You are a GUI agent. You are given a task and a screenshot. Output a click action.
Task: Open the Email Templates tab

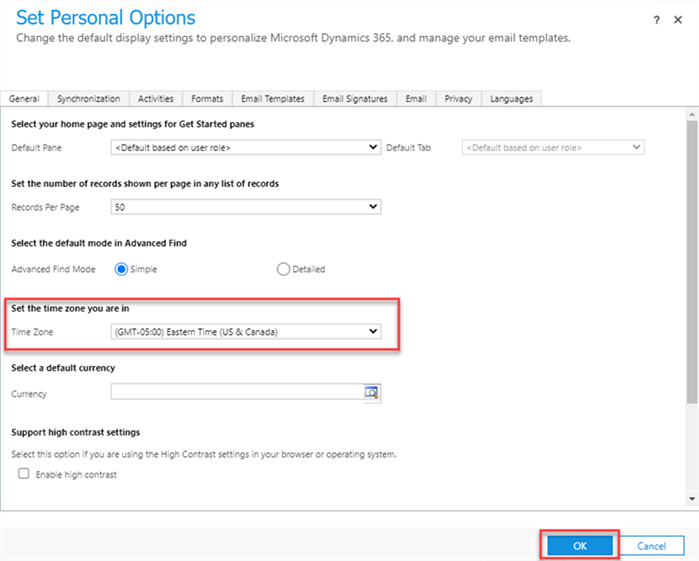coord(273,99)
